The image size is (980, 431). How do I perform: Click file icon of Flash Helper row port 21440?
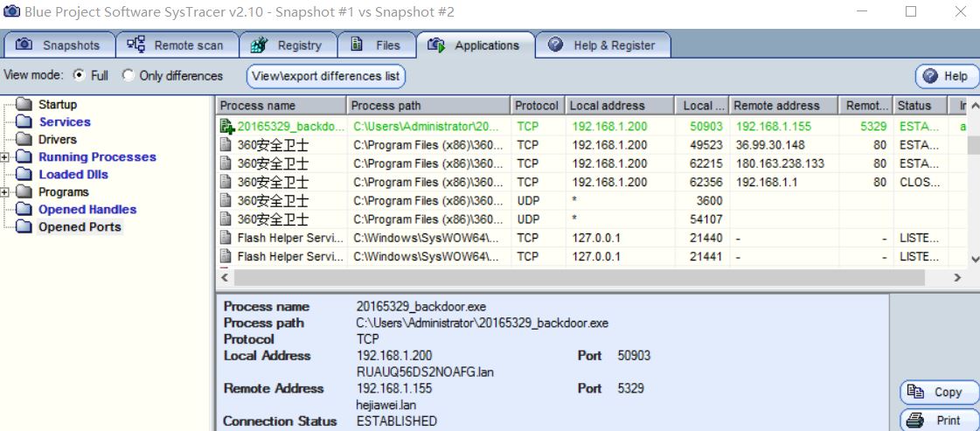tap(226, 238)
